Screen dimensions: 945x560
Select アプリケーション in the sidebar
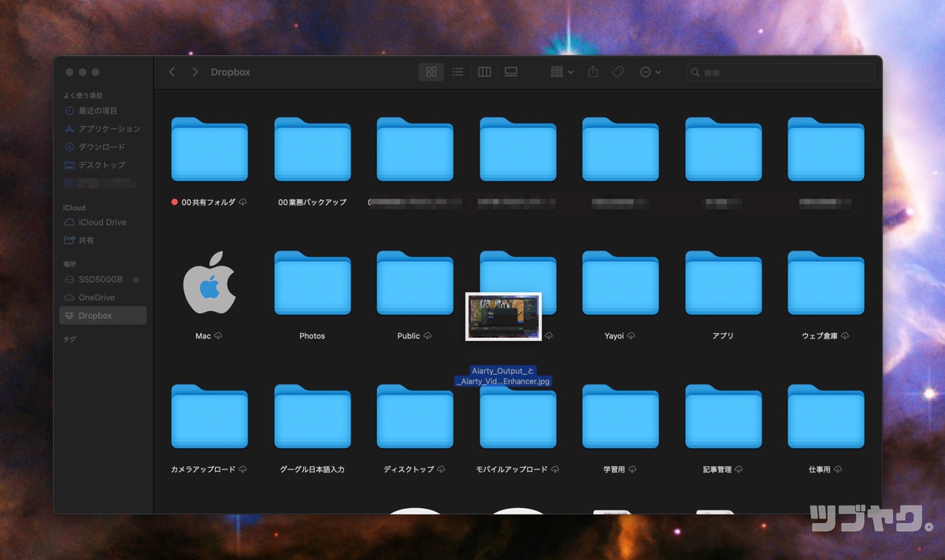pyautogui.click(x=109, y=129)
